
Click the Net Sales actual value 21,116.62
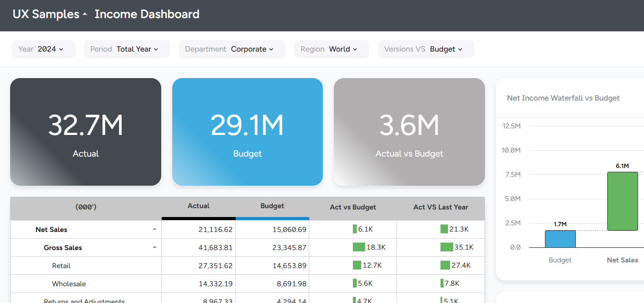(215, 230)
